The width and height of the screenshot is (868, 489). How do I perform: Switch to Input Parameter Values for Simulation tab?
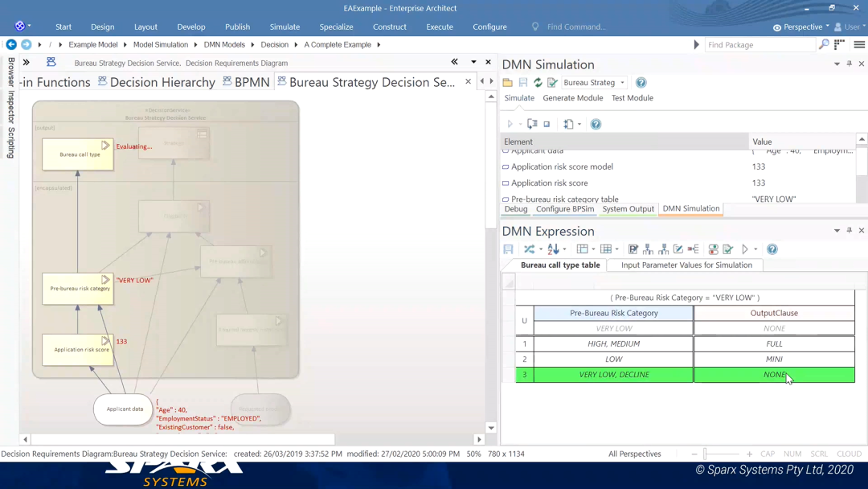click(686, 265)
